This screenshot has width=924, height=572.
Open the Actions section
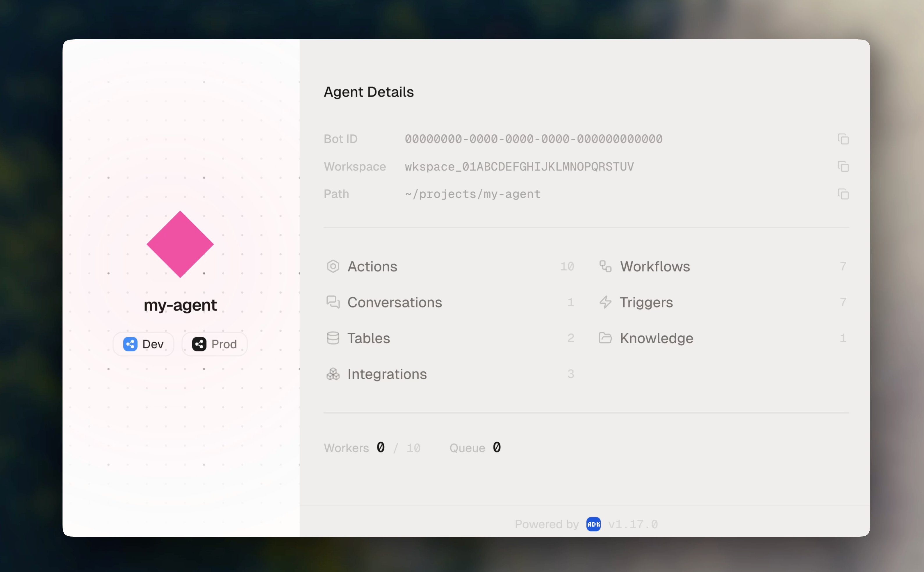[450, 266]
